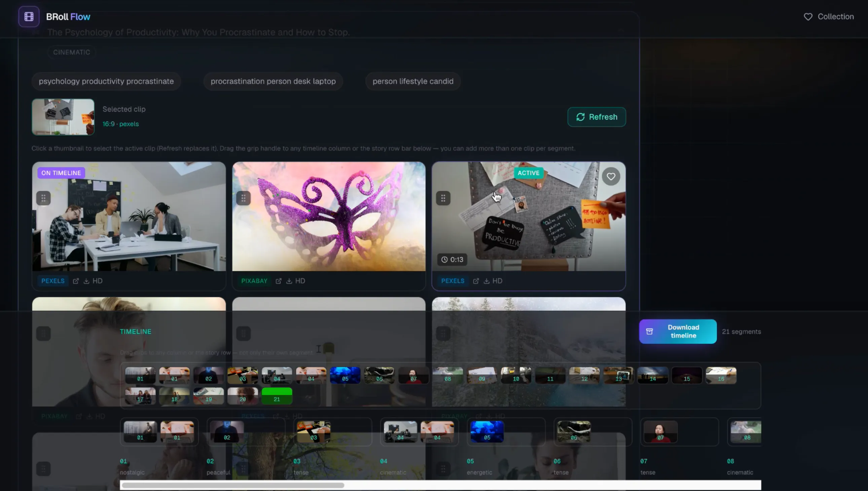Viewport: 868px width, 491px height.
Task: Select the 'person lifestyle candid' keyword chip
Action: point(413,81)
